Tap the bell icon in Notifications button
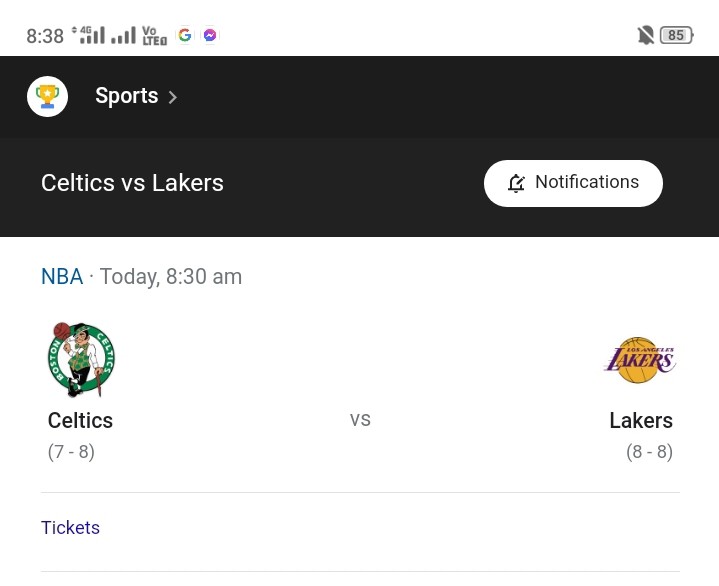 pyautogui.click(x=516, y=183)
